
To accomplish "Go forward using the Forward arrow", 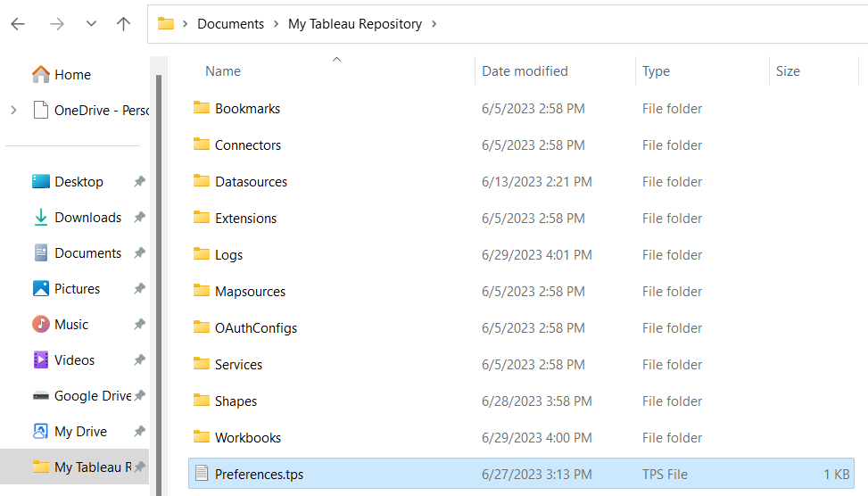I will pyautogui.click(x=57, y=24).
